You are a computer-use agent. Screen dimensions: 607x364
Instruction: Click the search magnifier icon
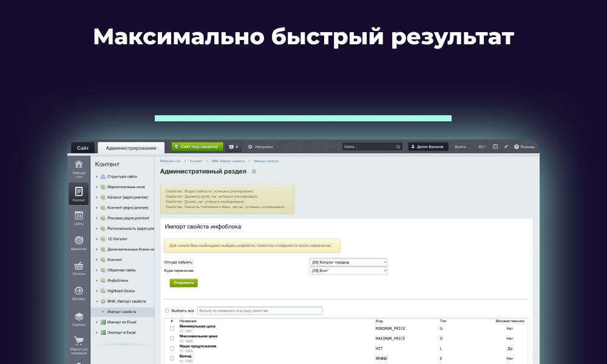(398, 147)
